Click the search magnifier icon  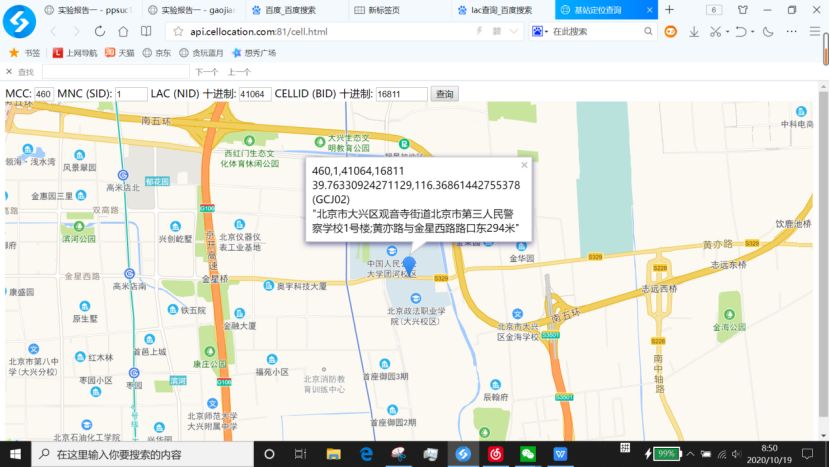[648, 32]
